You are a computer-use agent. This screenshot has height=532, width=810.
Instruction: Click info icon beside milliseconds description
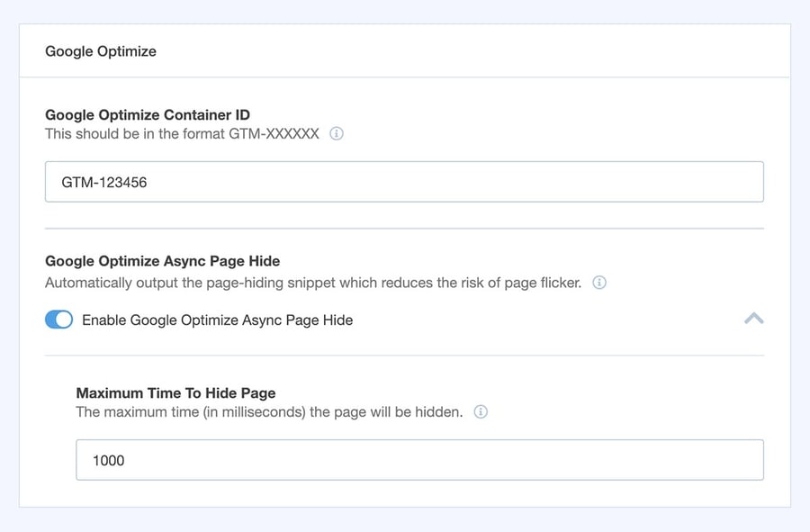click(481, 412)
